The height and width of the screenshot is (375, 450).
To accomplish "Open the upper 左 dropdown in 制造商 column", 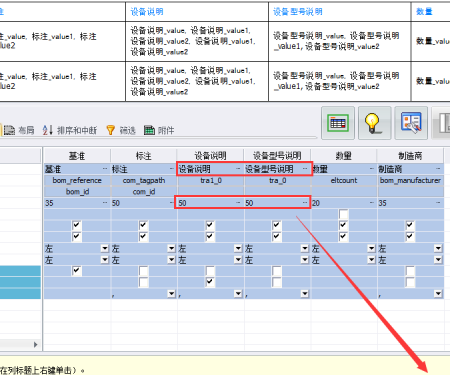I will [438, 248].
